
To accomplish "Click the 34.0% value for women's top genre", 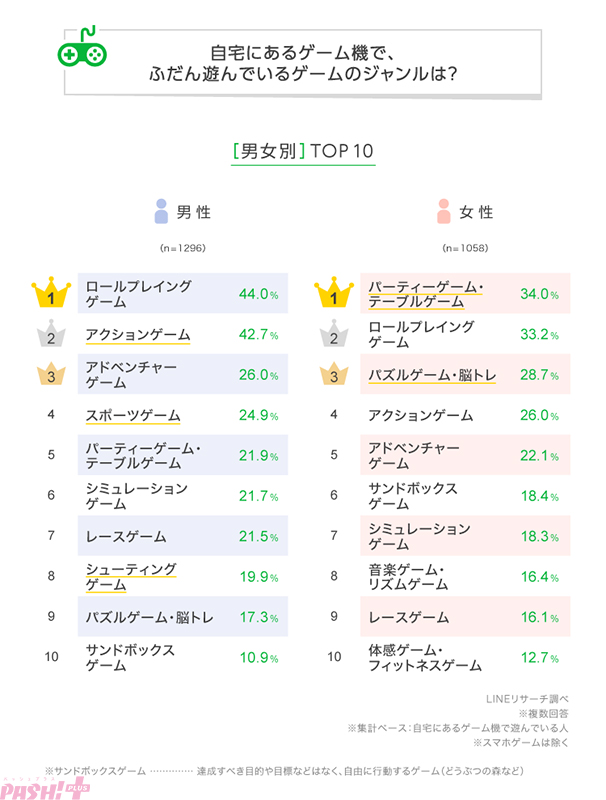I will pos(540,294).
